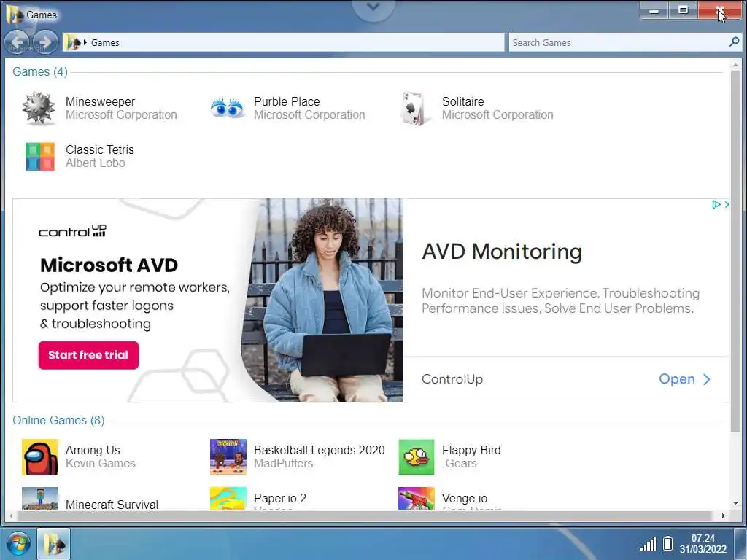Click the ControlUp advertiser name
747x560 pixels.
(x=452, y=379)
